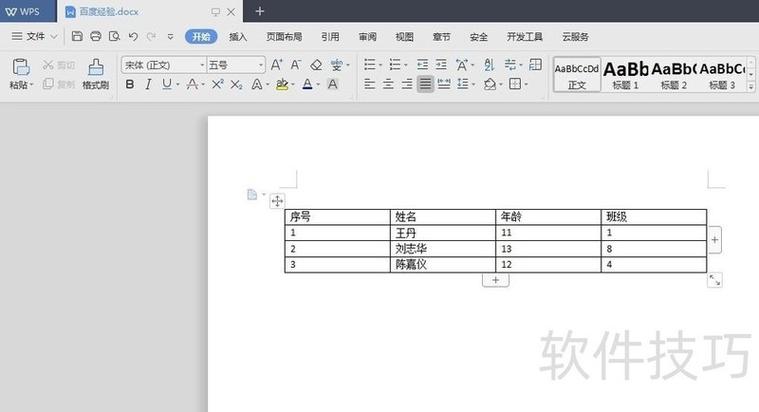Decrease font size with A- icon
This screenshot has width=759, height=412.
point(296,64)
